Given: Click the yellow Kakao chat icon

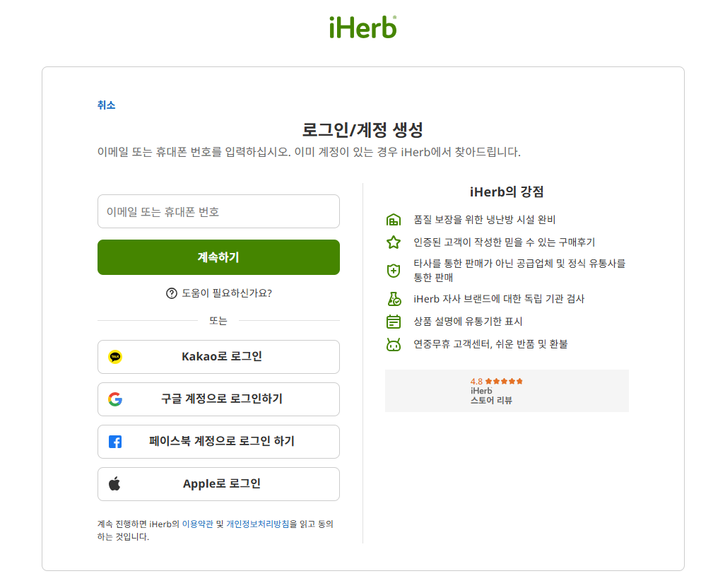Looking at the screenshot, I should click(114, 357).
